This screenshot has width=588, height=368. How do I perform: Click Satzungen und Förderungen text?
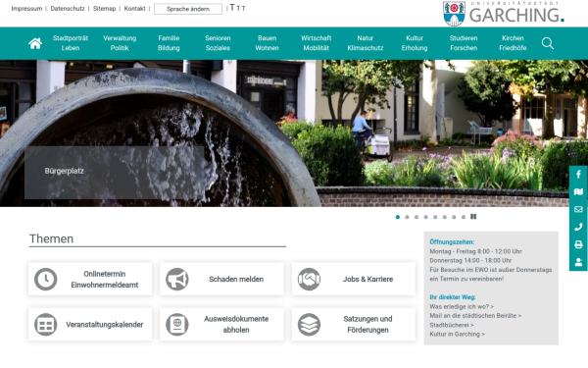tap(367, 325)
